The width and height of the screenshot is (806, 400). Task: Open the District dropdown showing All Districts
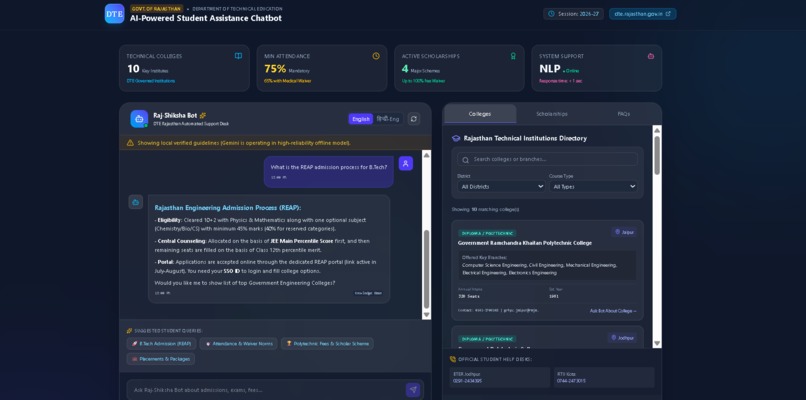pyautogui.click(x=501, y=187)
